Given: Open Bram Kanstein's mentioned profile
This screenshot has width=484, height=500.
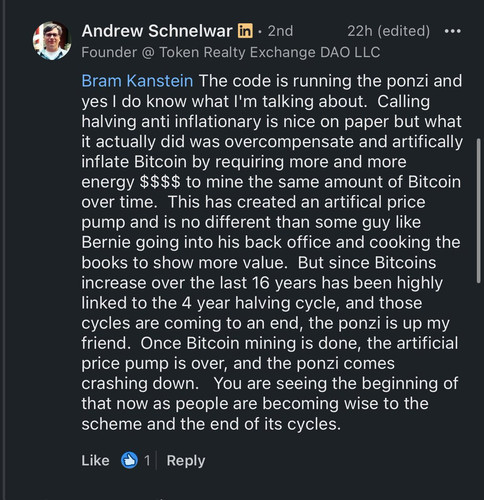Looking at the screenshot, I should (137, 81).
